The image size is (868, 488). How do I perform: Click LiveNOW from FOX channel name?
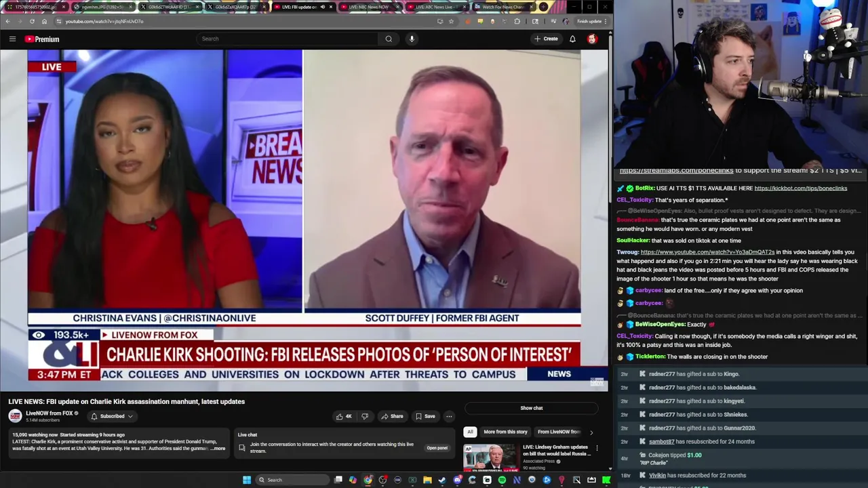click(x=49, y=413)
